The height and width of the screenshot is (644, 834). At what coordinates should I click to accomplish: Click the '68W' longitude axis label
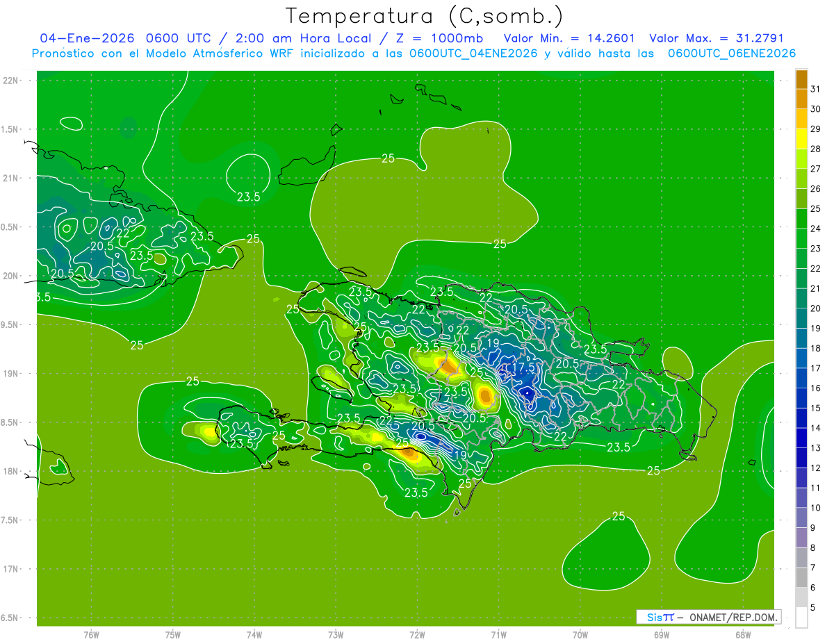743,634
